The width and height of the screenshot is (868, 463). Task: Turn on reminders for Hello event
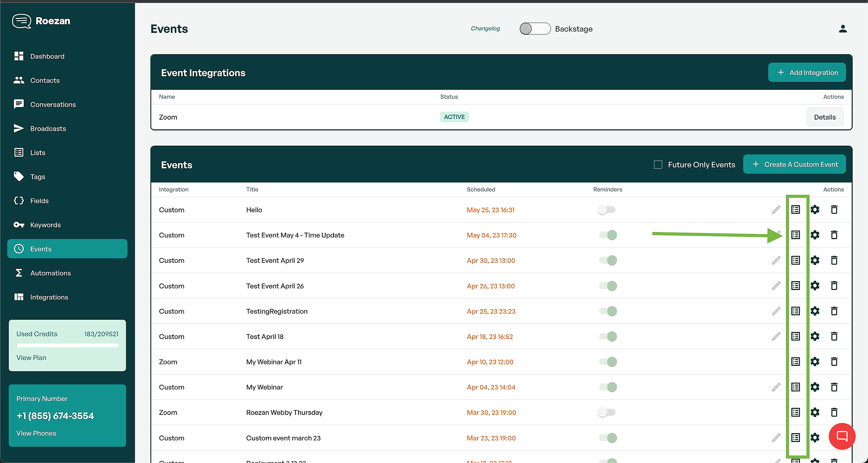607,210
